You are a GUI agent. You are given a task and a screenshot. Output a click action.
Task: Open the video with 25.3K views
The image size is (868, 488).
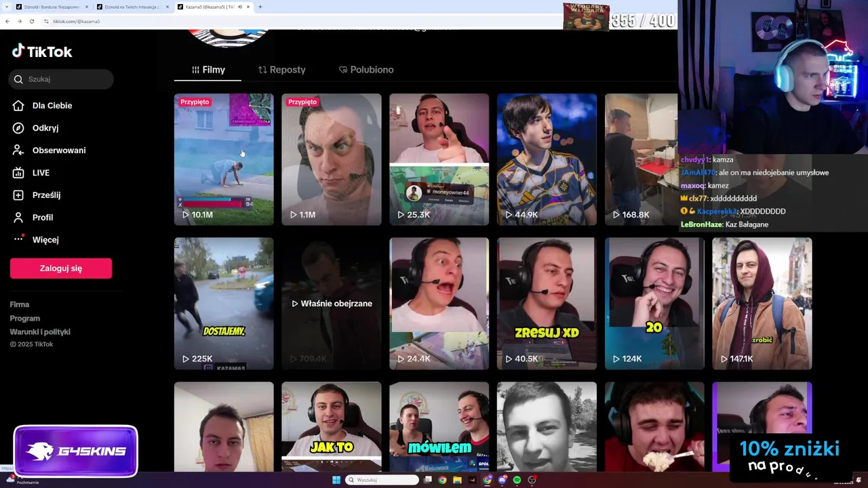coord(439,159)
